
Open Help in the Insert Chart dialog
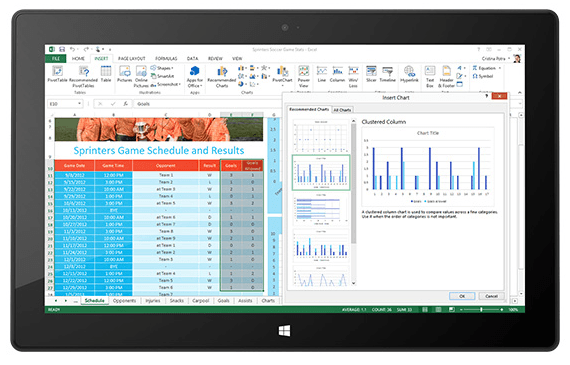pyautogui.click(x=486, y=96)
